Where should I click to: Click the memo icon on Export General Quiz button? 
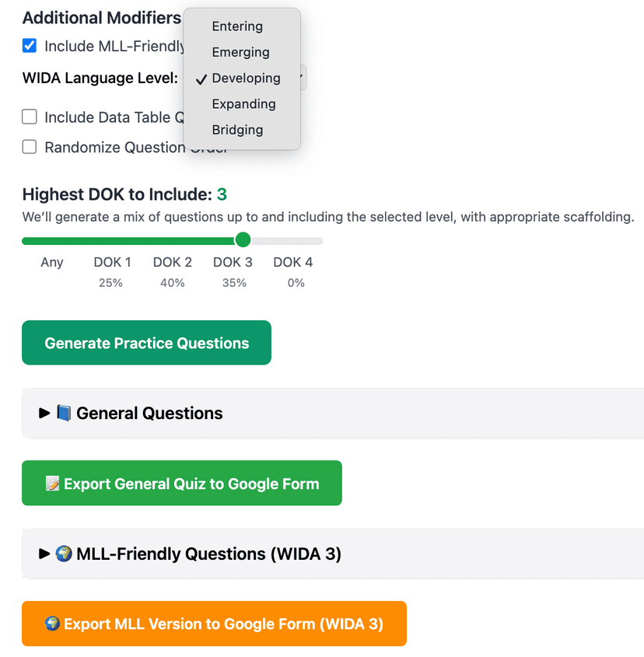[x=52, y=484]
